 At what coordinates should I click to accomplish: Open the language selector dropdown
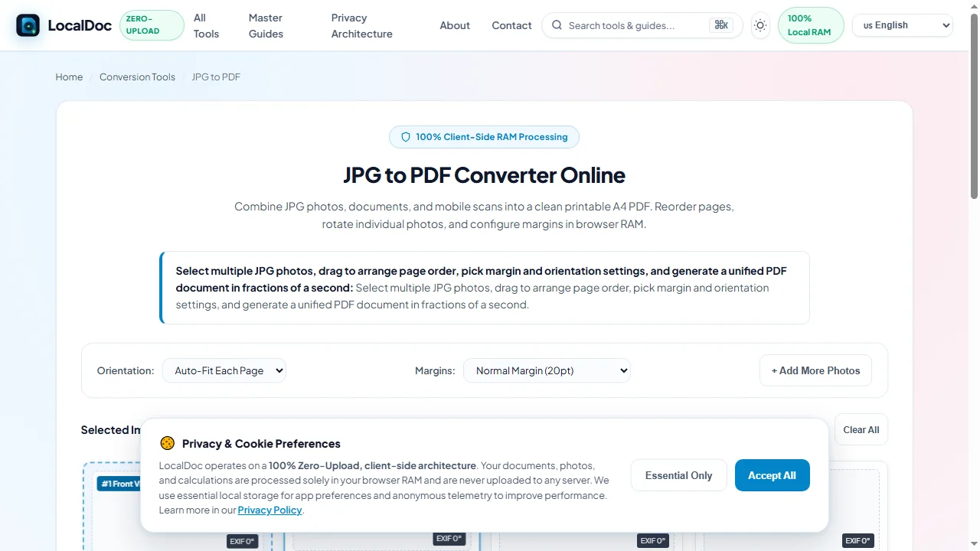coord(903,25)
